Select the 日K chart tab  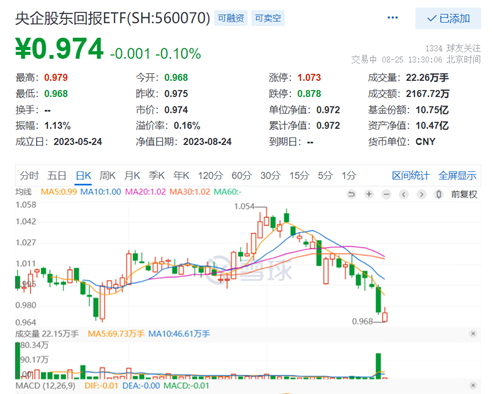pyautogui.click(x=83, y=175)
